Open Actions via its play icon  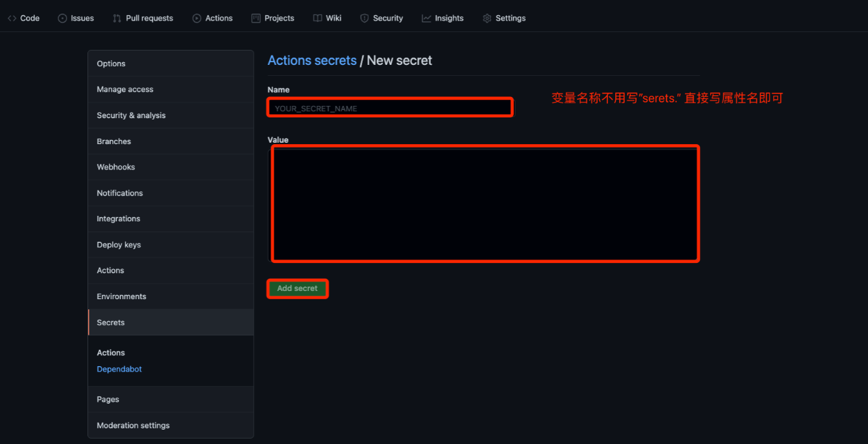pos(196,18)
